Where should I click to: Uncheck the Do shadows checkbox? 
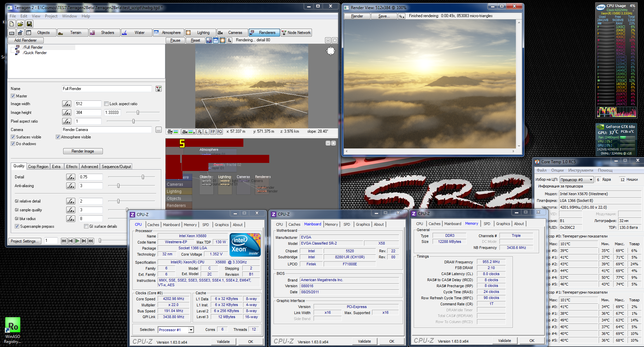[x=13, y=144]
